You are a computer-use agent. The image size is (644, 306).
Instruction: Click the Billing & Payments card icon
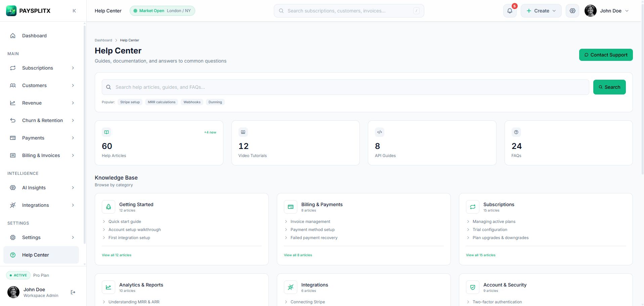point(291,207)
